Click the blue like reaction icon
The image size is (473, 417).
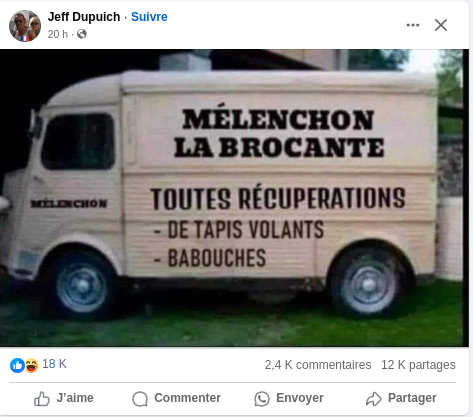[x=17, y=365]
